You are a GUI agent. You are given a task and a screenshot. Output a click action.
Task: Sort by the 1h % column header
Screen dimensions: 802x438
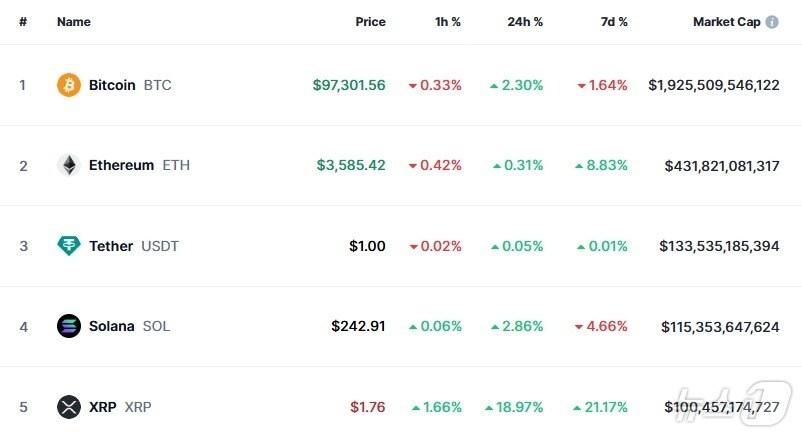(446, 21)
